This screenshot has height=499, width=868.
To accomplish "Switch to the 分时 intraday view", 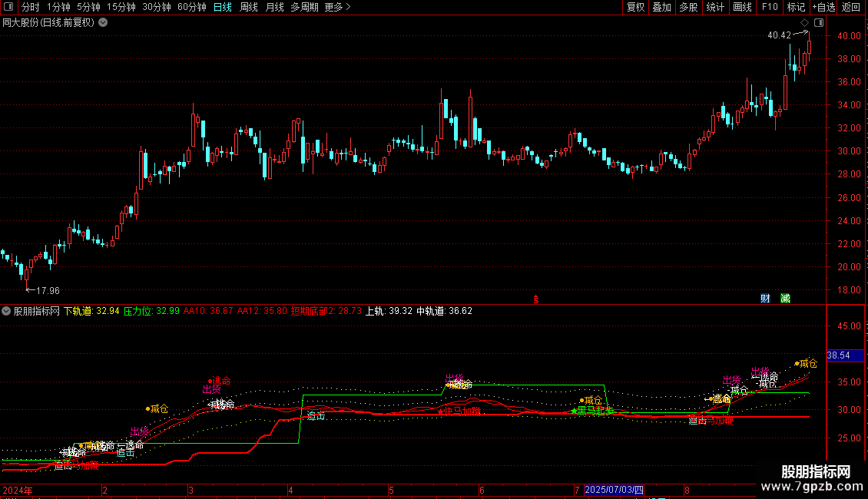I will tap(31, 7).
